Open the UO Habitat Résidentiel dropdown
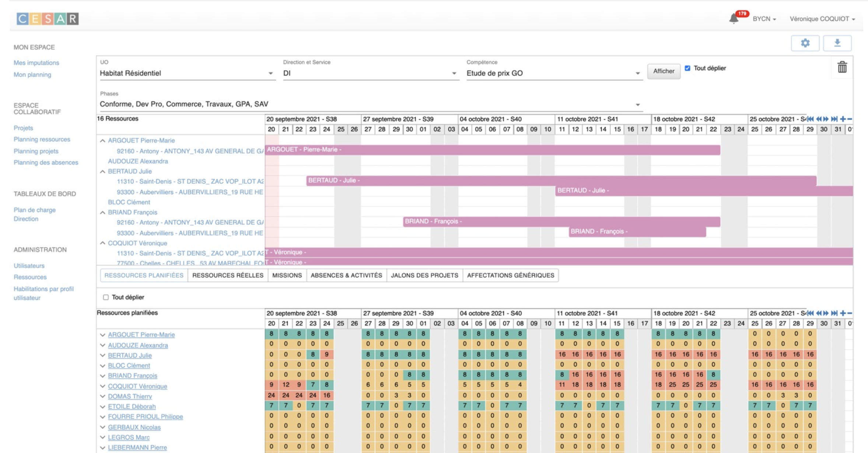868x453 pixels. pos(187,73)
